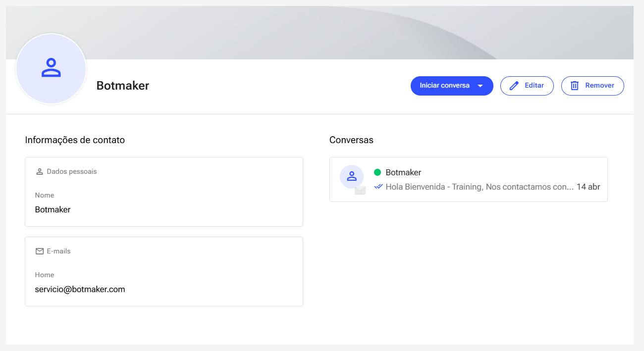
Task: Click the Editar button label
Action: (534, 85)
